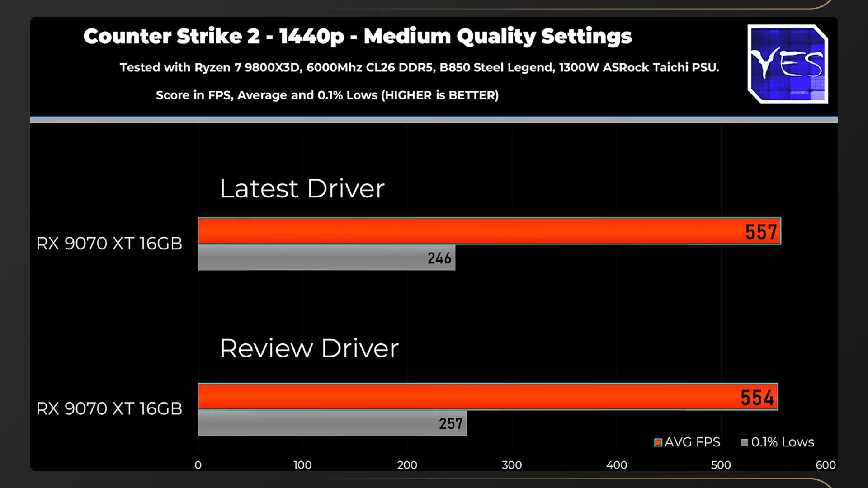This screenshot has height=488, width=868.
Task: Click the YES logo icon
Action: (788, 64)
